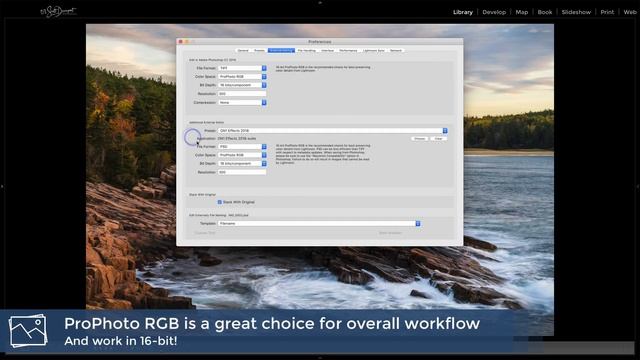Open the Slideshow module
This screenshot has height=360, width=640.
tap(576, 12)
